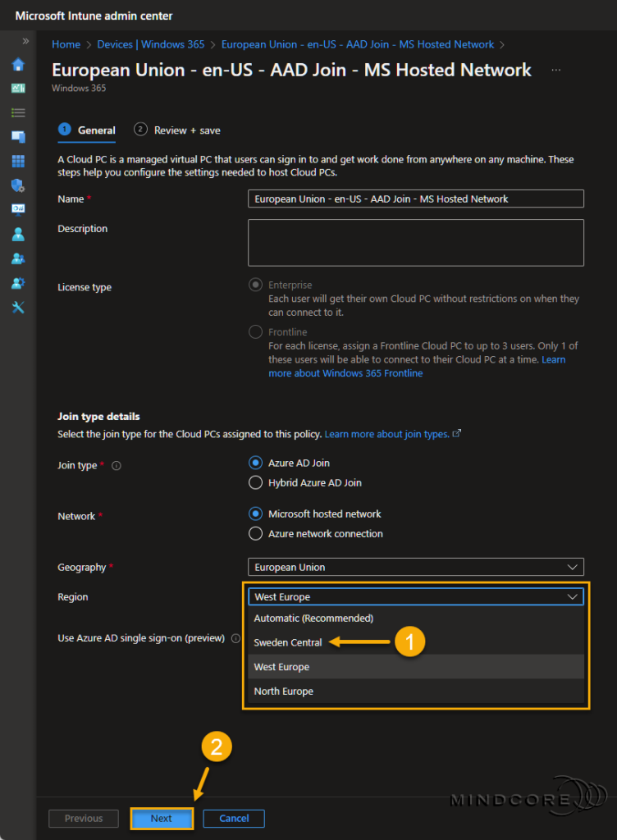Select the Endpoint security shield icon

point(18,185)
